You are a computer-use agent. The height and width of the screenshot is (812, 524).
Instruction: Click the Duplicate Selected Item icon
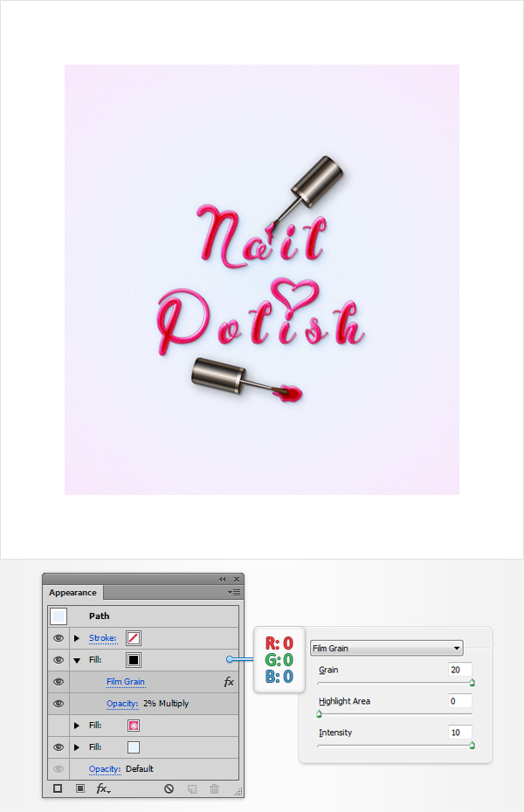pyautogui.click(x=192, y=788)
